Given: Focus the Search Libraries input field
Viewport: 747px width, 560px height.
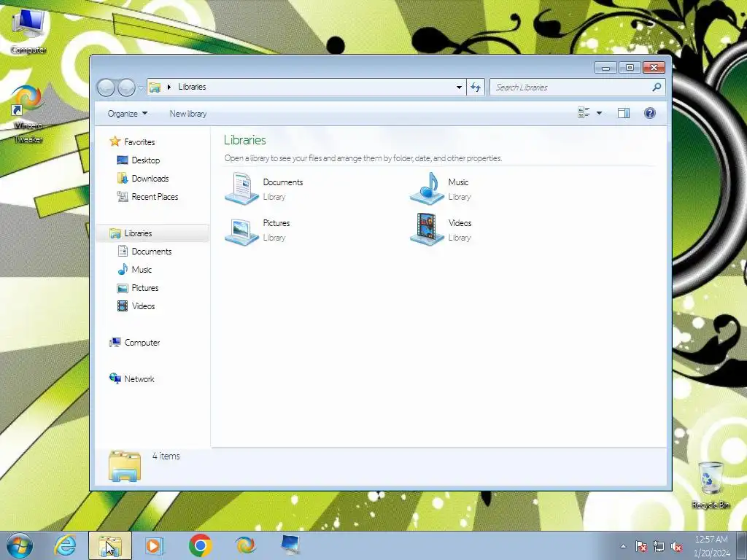Looking at the screenshot, I should coord(572,87).
